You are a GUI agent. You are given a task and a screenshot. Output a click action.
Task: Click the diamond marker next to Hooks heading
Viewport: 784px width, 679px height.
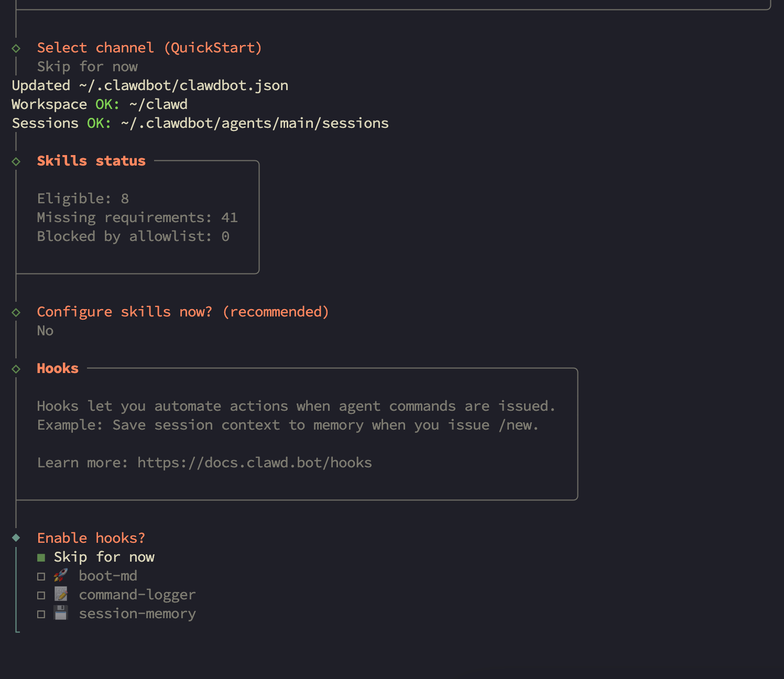(16, 369)
